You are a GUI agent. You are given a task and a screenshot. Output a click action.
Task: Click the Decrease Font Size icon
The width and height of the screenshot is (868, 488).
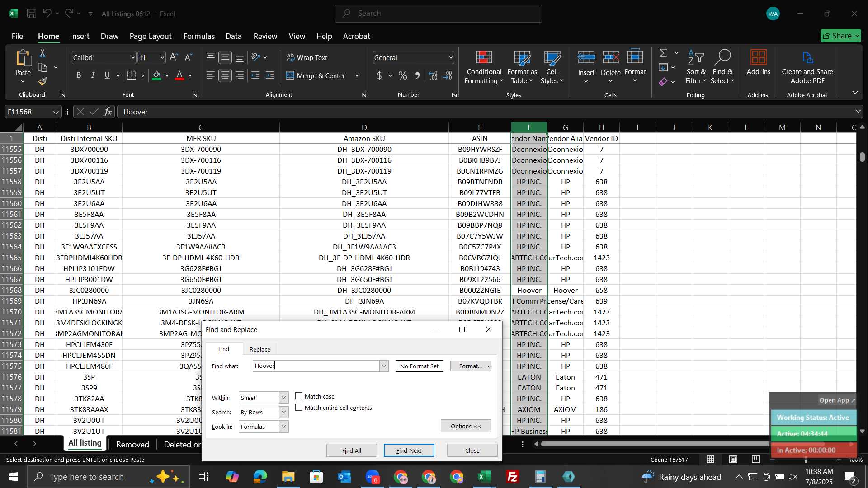[189, 57]
